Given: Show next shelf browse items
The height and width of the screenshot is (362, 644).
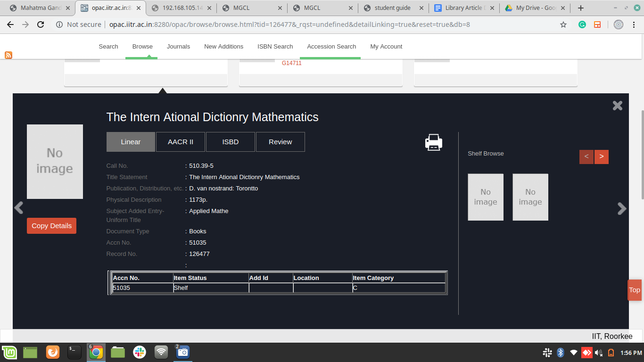Looking at the screenshot, I should (x=601, y=156).
